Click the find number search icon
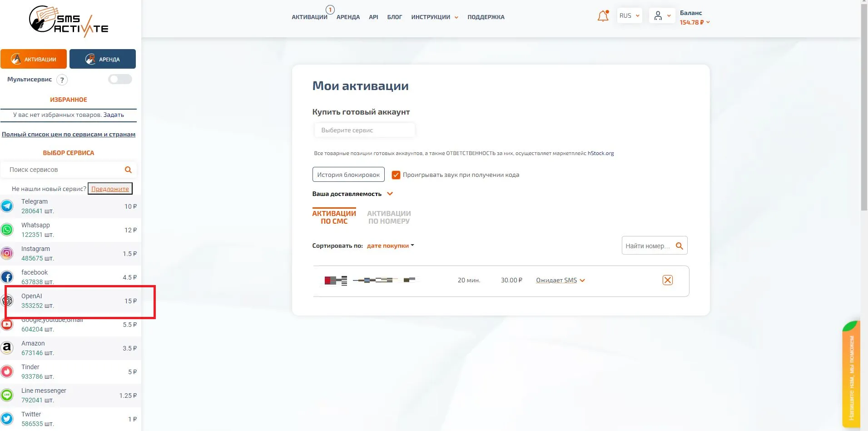The width and height of the screenshot is (868, 431). [679, 246]
